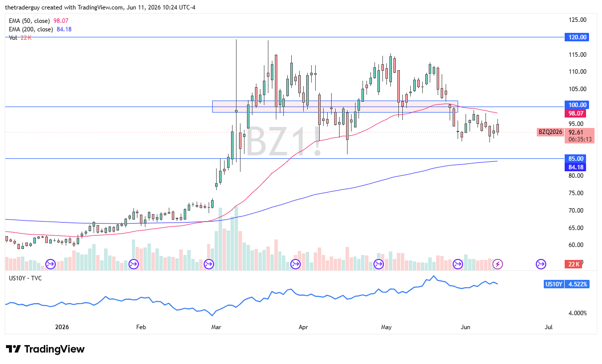Select the shaded rectangle zone near 100
The image size is (602, 364).
[x=335, y=106]
